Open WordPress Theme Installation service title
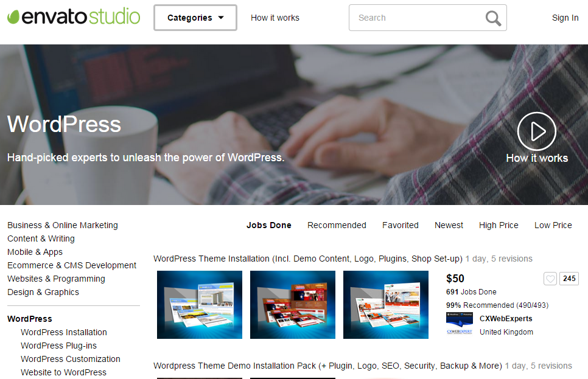588x379 pixels. tap(308, 259)
